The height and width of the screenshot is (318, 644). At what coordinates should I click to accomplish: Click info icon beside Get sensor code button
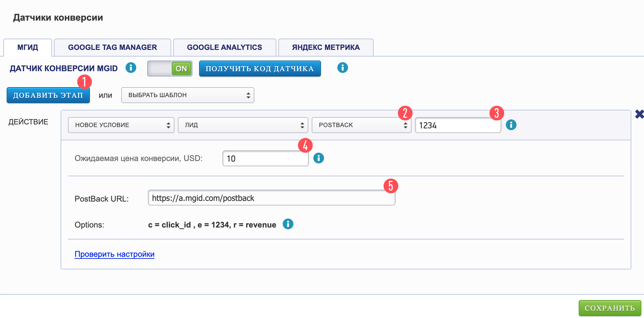tap(342, 68)
